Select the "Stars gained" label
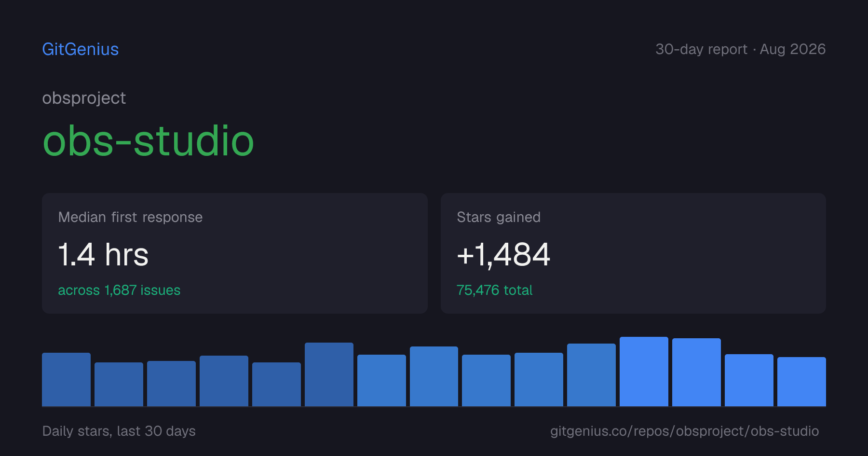Viewport: 868px width, 456px height. coord(499,217)
